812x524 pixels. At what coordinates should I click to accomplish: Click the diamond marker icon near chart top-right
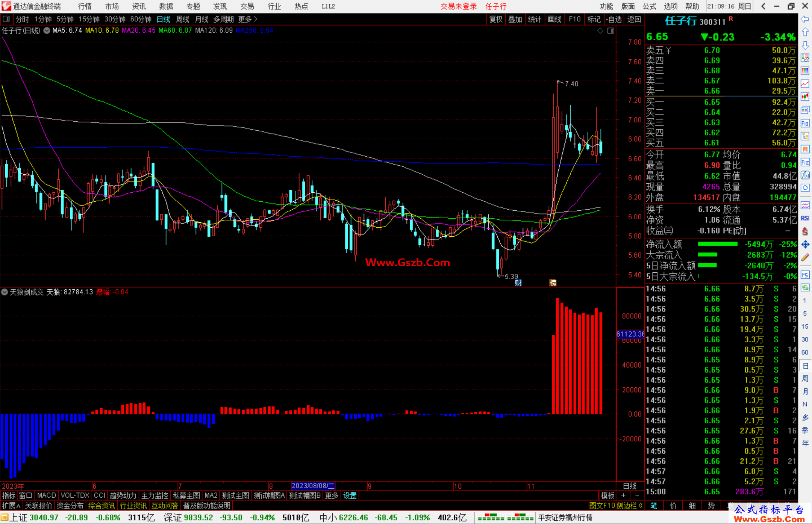(600, 31)
